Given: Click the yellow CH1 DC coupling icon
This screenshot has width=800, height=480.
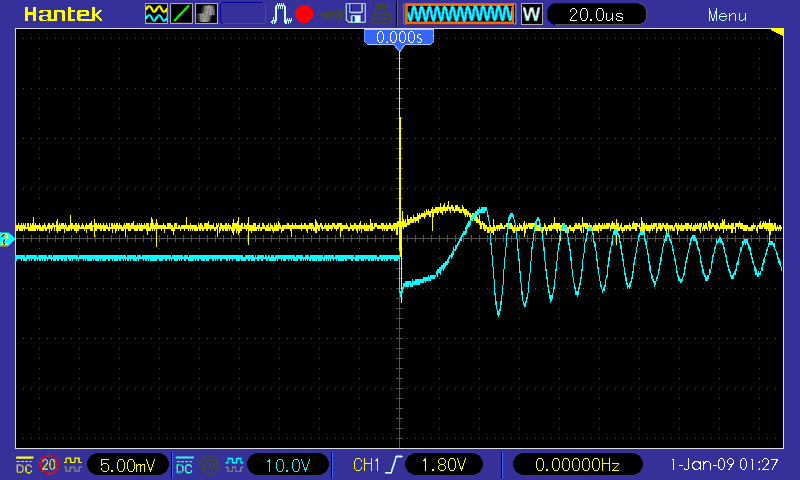Looking at the screenshot, I should tap(24, 465).
